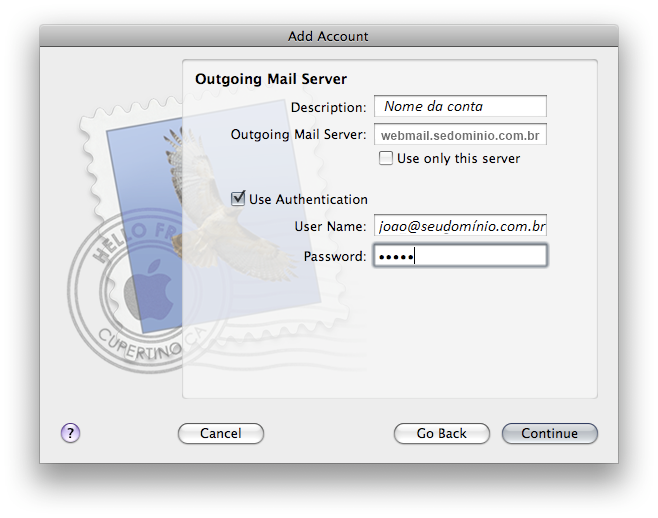Uncheck the Use Authentication checkbox
The height and width of the screenshot is (518, 658).
238,199
